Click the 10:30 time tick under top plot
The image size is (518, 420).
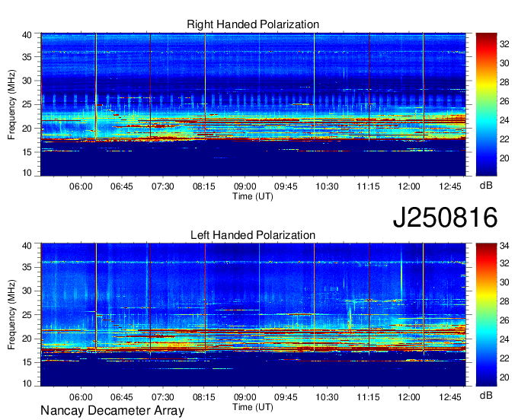327,186
